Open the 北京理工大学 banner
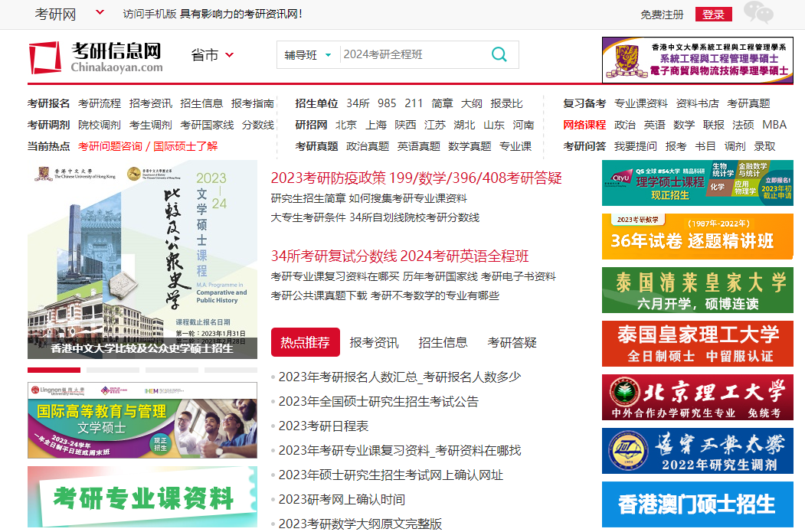Image resolution: width=805 pixels, height=532 pixels. pyautogui.click(x=698, y=397)
